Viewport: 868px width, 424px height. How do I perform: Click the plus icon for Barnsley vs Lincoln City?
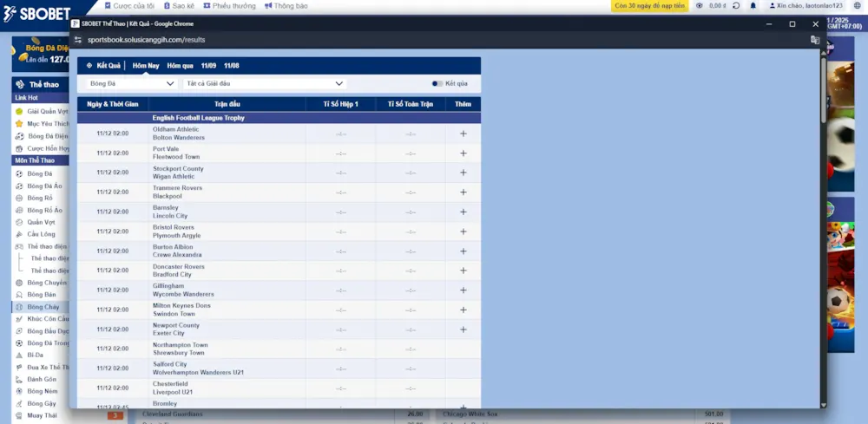(463, 212)
